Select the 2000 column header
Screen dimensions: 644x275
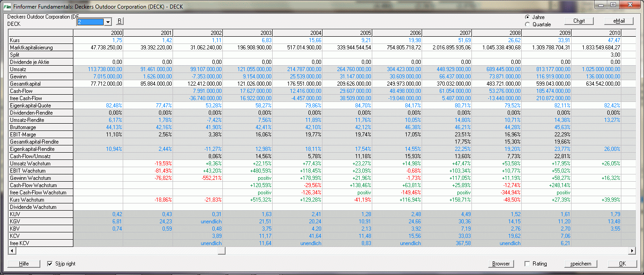coord(98,33)
